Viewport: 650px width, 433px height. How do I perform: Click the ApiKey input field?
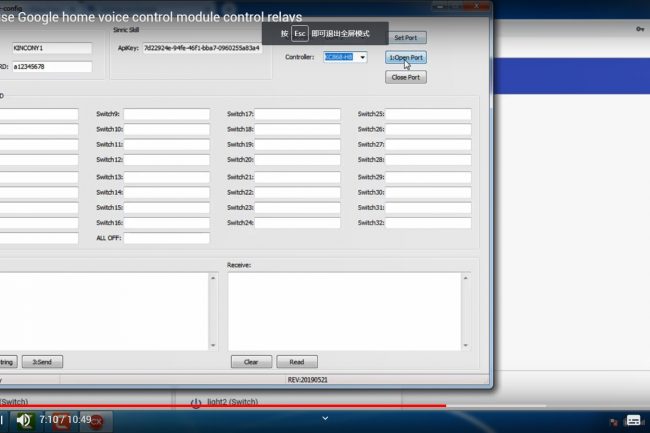(201, 47)
